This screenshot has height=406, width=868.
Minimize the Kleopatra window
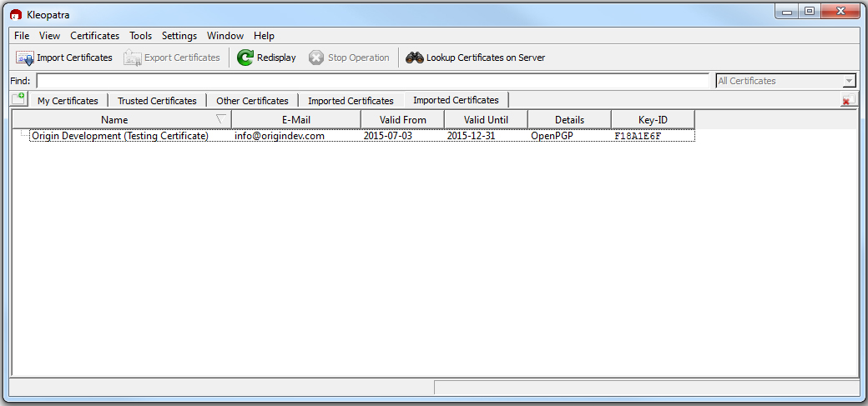787,11
